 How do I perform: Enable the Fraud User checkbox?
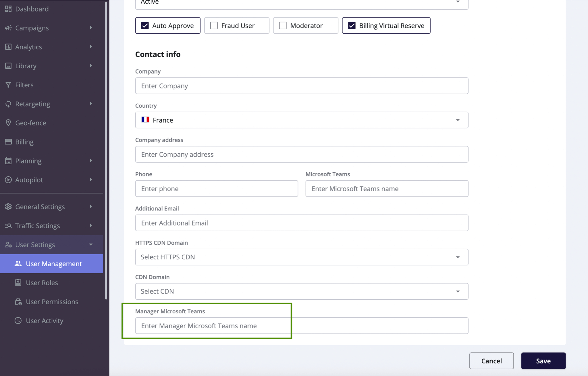(213, 25)
